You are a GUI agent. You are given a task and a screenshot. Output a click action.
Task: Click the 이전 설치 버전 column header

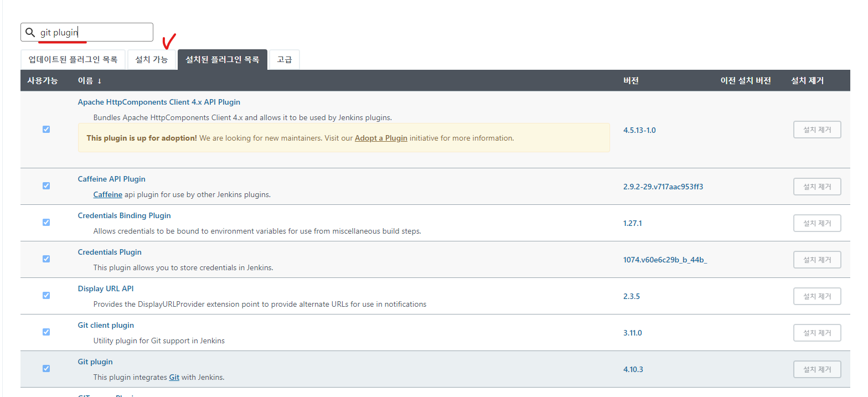[746, 80]
